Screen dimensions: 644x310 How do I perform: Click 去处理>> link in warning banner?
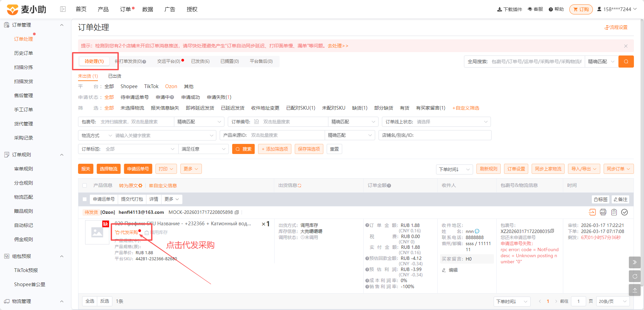pos(338,46)
